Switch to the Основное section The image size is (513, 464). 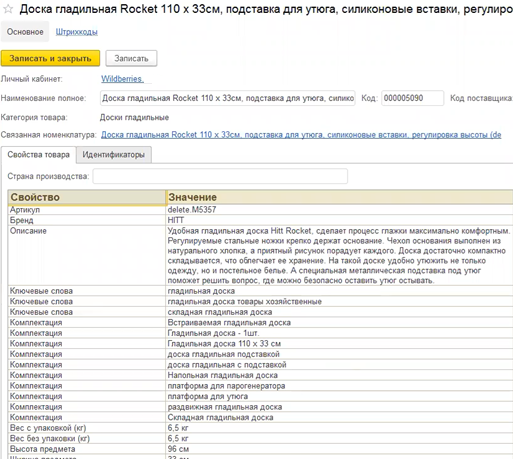pyautogui.click(x=25, y=32)
